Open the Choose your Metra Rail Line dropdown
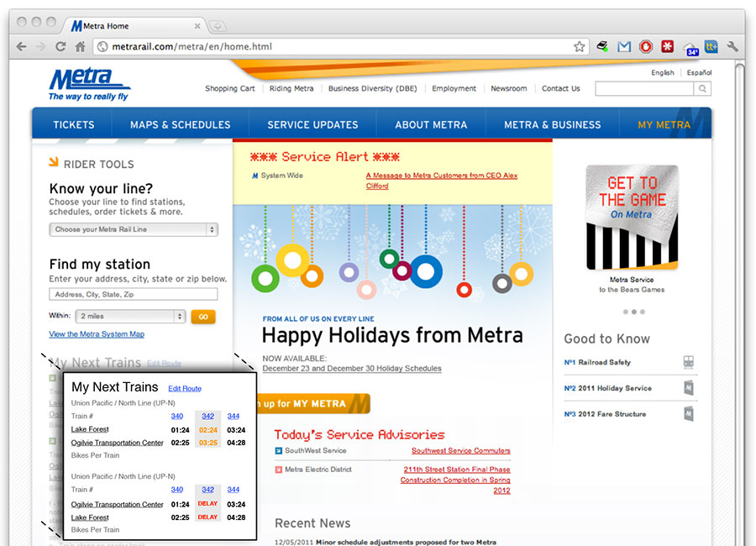This screenshot has height=546, width=756. 134,229
